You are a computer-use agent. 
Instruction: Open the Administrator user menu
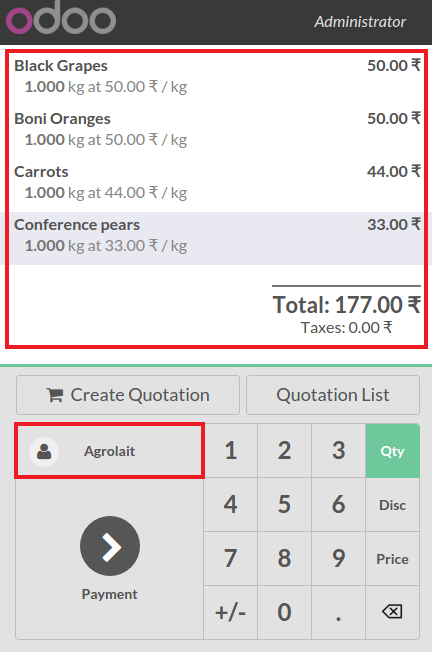(x=360, y=22)
